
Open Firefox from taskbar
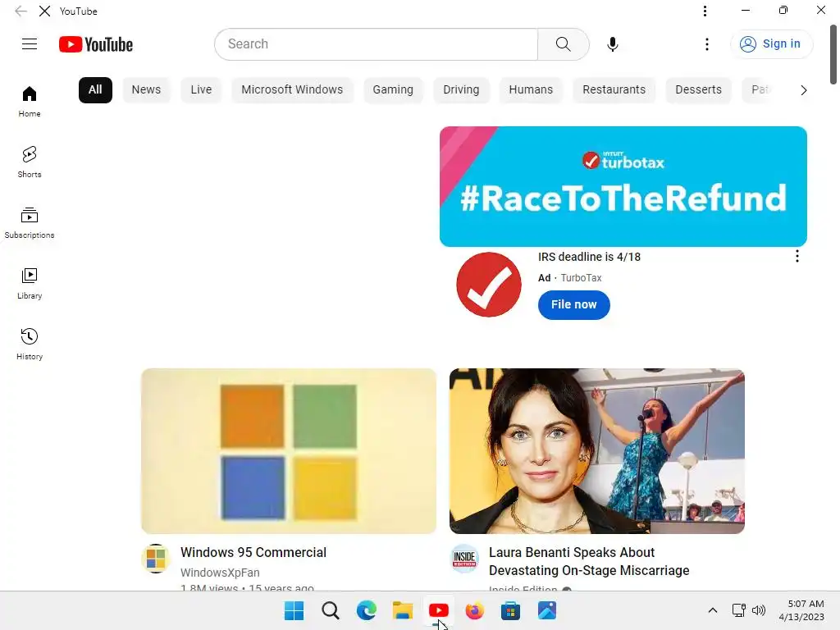click(x=475, y=610)
